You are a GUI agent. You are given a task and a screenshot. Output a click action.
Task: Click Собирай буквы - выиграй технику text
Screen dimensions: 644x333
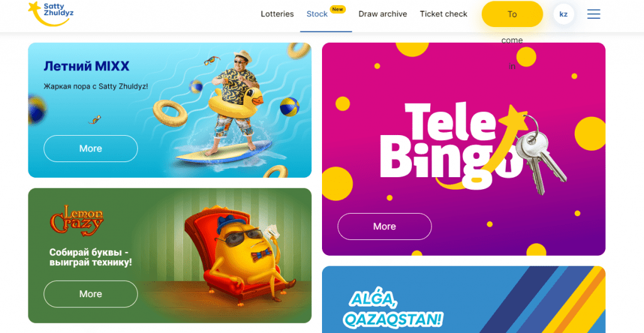(x=91, y=257)
